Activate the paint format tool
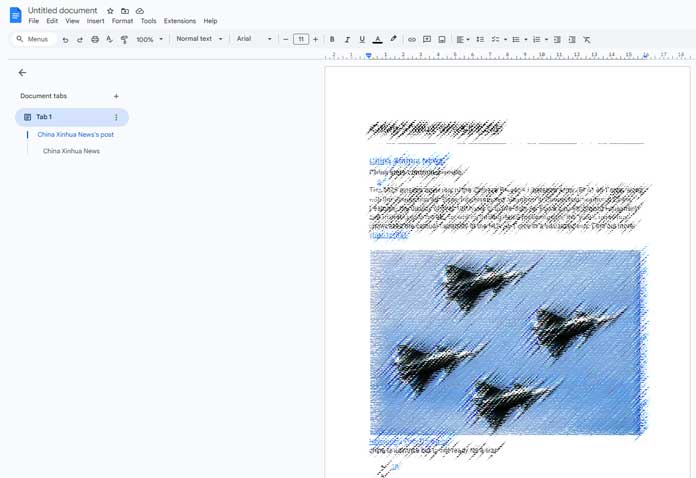Viewport: 696px width, 478px height. (124, 40)
